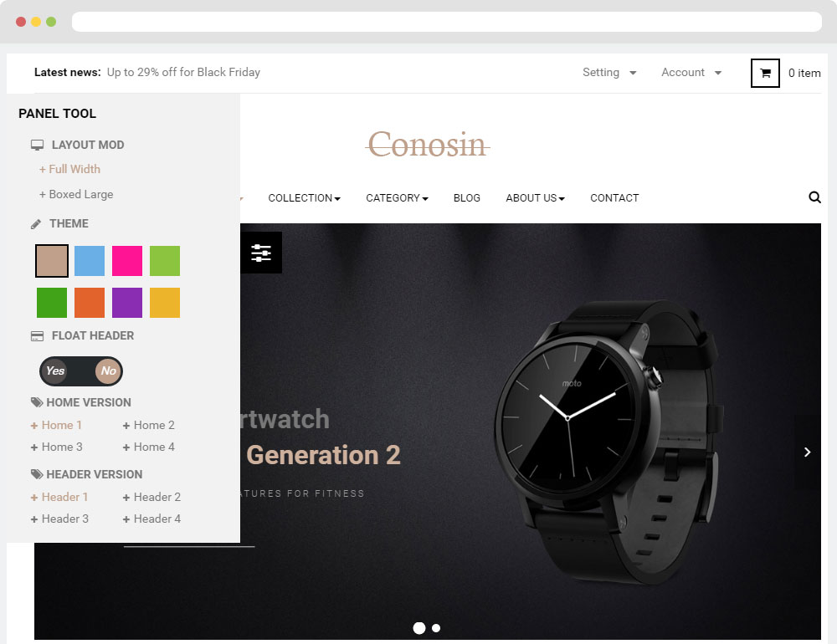Pick the pink theme color swatch

(x=127, y=261)
